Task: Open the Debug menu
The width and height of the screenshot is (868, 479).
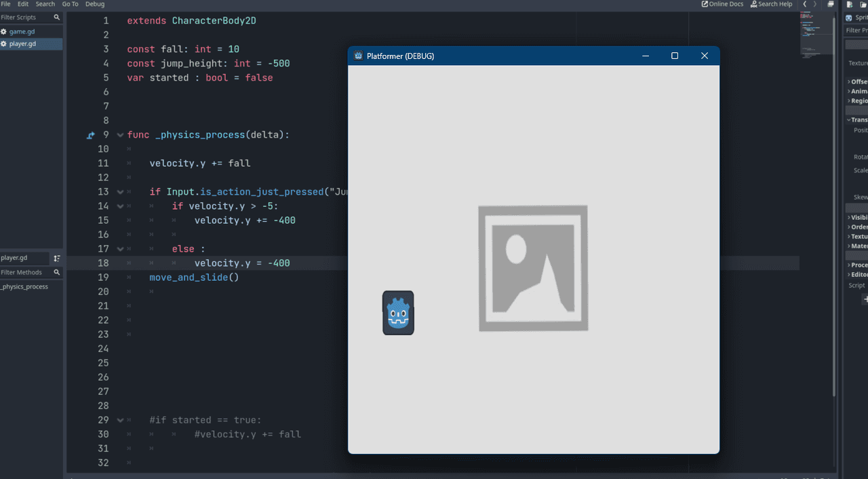Action: point(95,4)
